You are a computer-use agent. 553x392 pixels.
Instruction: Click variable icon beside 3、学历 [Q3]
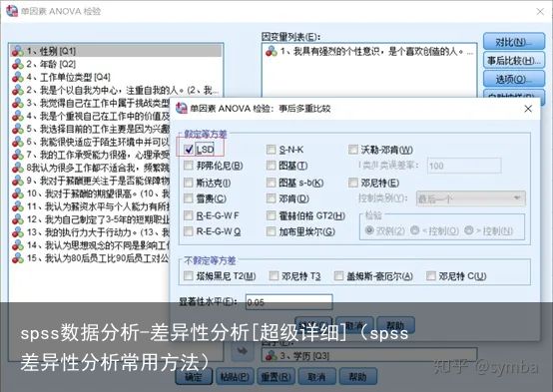[272, 355]
